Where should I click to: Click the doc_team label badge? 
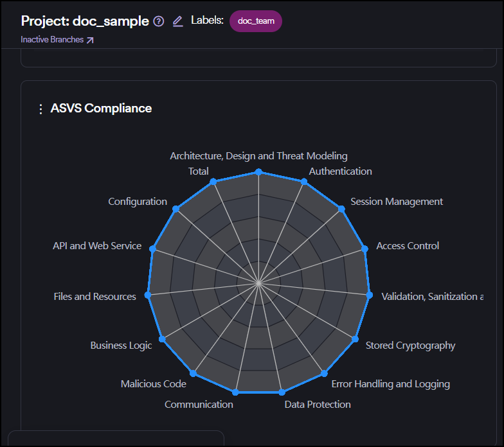[x=256, y=21]
